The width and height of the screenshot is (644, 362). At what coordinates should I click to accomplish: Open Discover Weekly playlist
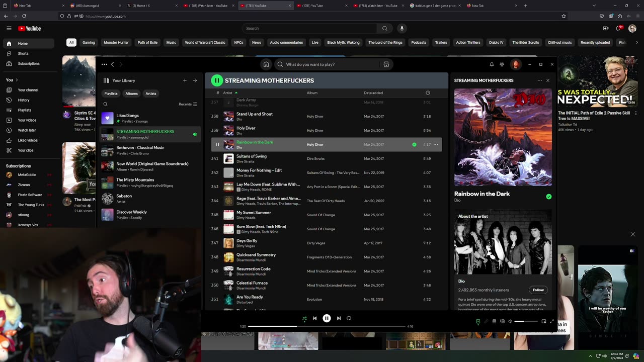click(x=150, y=215)
